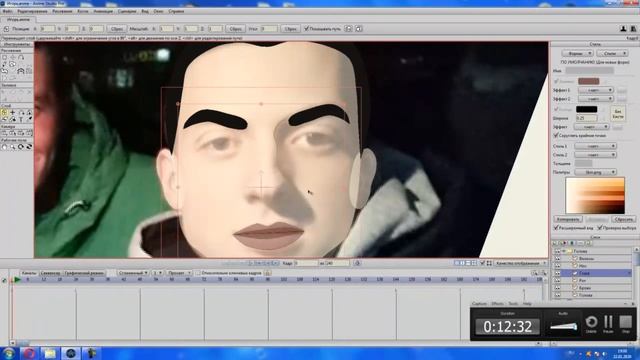Open the Файл menu

(x=7, y=11)
